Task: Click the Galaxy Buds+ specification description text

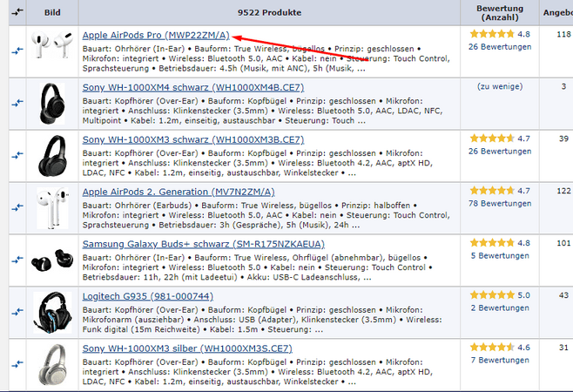Action: point(257,267)
